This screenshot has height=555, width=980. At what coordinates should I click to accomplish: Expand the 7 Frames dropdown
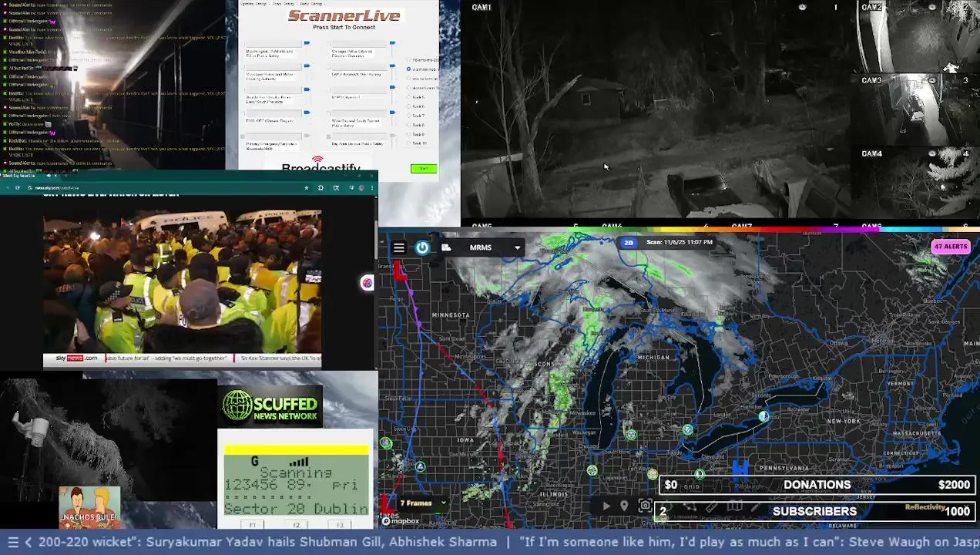422,503
